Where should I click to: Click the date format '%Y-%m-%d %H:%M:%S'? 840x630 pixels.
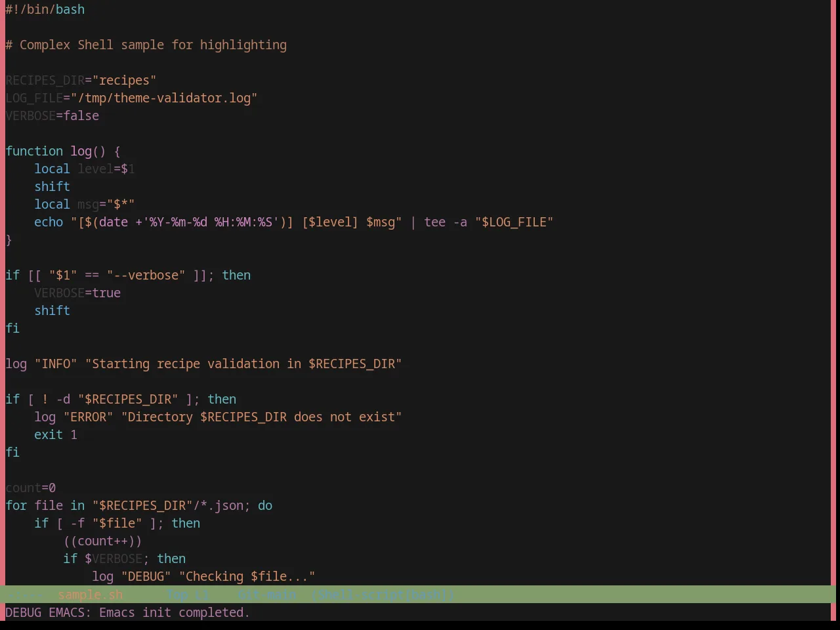pos(211,222)
